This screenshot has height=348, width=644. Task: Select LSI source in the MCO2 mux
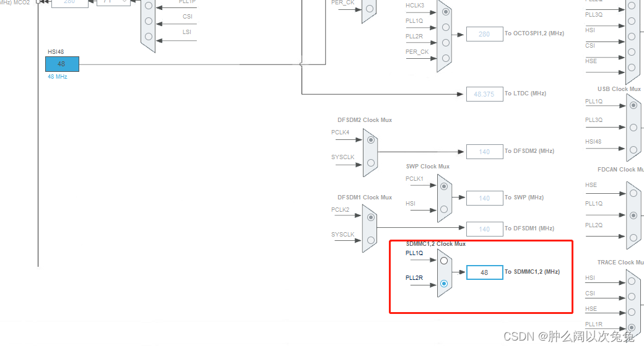[149, 37]
